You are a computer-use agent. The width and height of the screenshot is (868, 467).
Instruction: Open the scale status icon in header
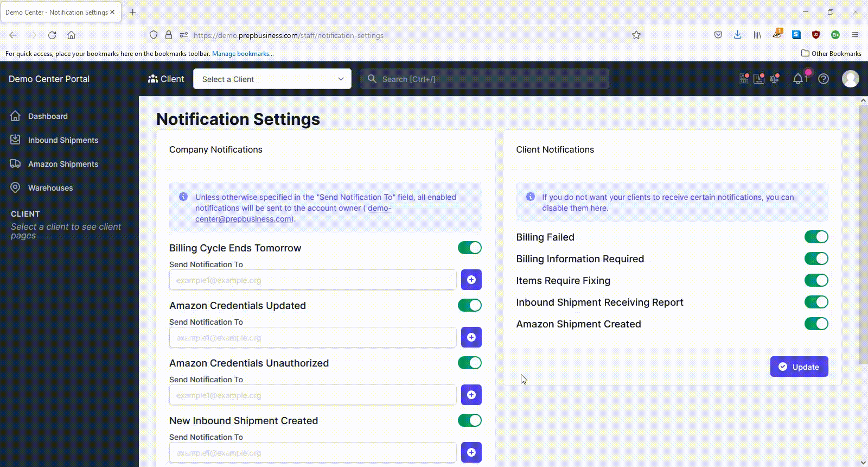point(774,79)
